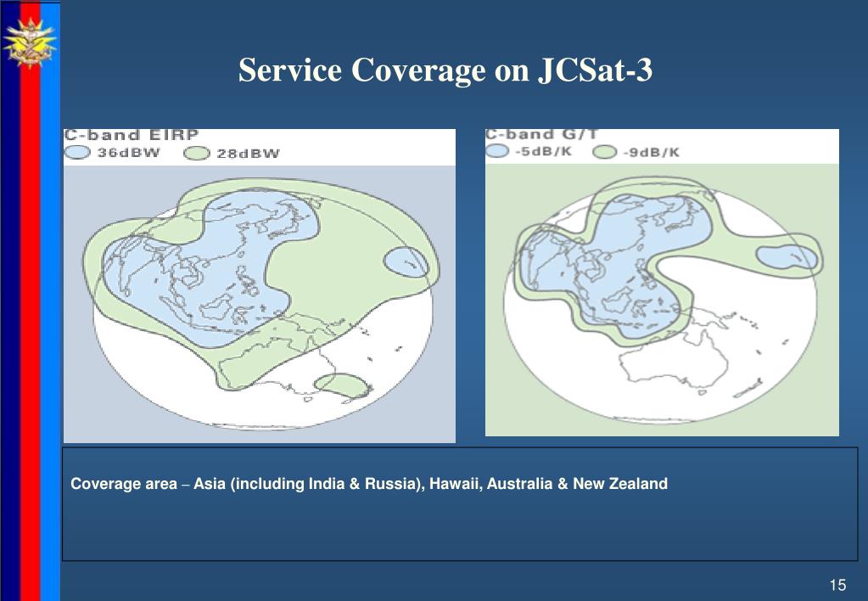Click the military emblem logo
Screen dimensions: 868x601
30,42
